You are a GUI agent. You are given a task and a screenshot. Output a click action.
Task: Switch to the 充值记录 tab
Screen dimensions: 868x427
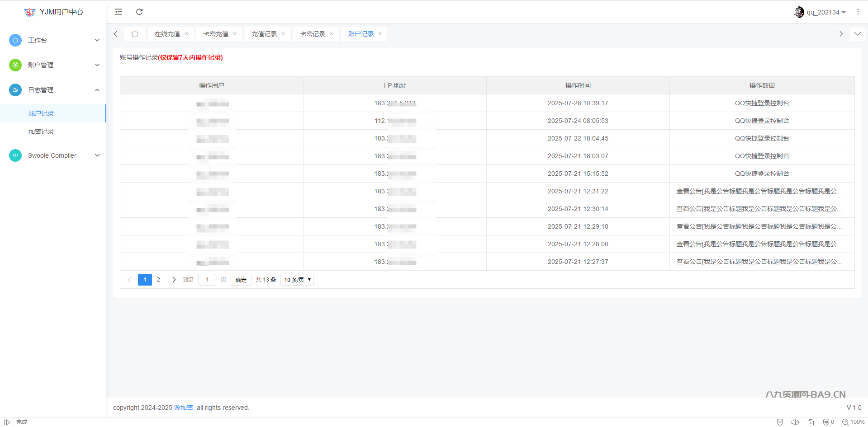tap(264, 34)
